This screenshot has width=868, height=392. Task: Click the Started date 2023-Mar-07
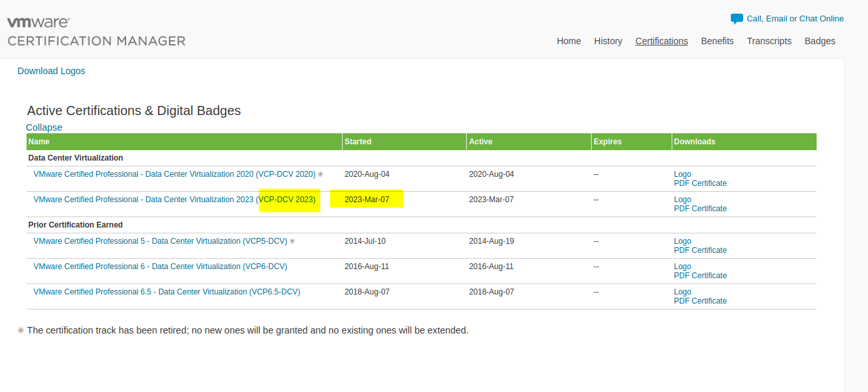click(367, 200)
